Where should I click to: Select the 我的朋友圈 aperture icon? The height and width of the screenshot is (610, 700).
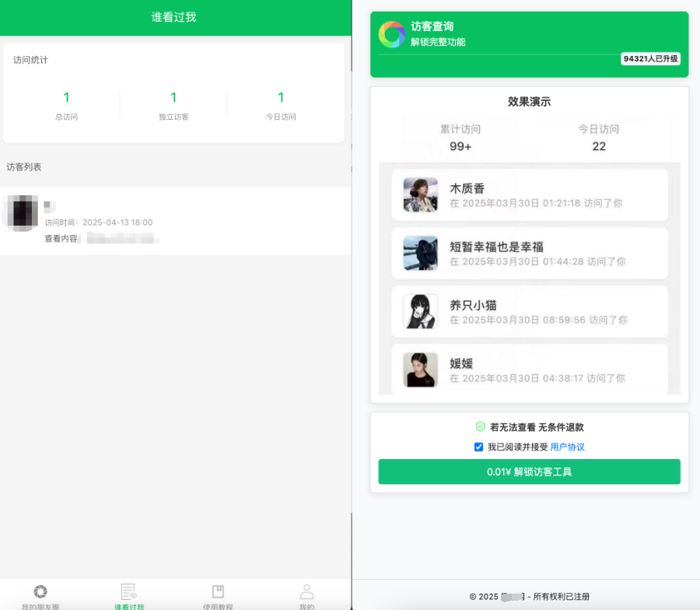pyautogui.click(x=40, y=592)
